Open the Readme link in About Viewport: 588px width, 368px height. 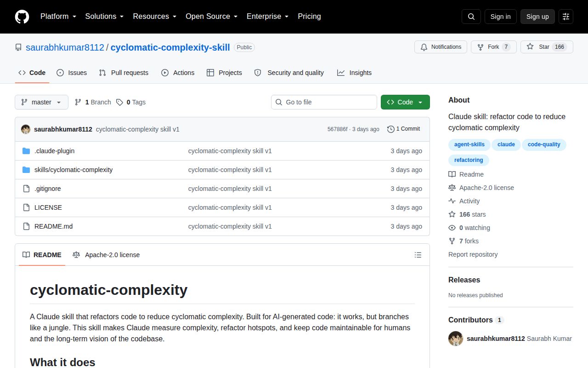pos(466,174)
